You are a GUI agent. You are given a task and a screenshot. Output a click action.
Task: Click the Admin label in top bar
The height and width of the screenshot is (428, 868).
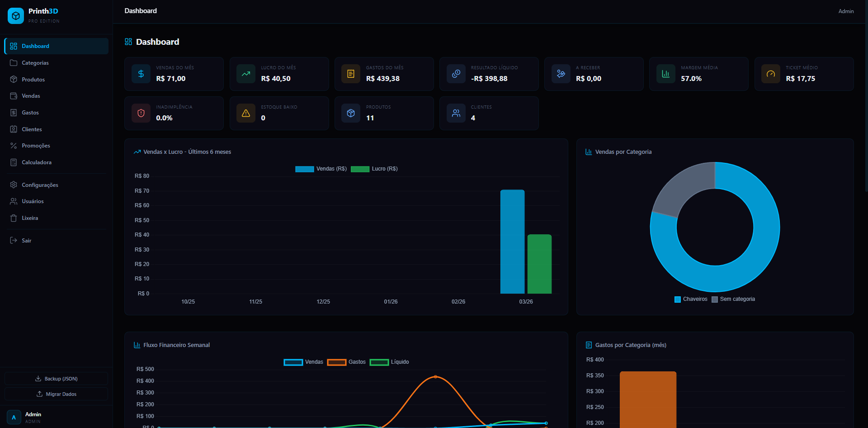click(846, 11)
